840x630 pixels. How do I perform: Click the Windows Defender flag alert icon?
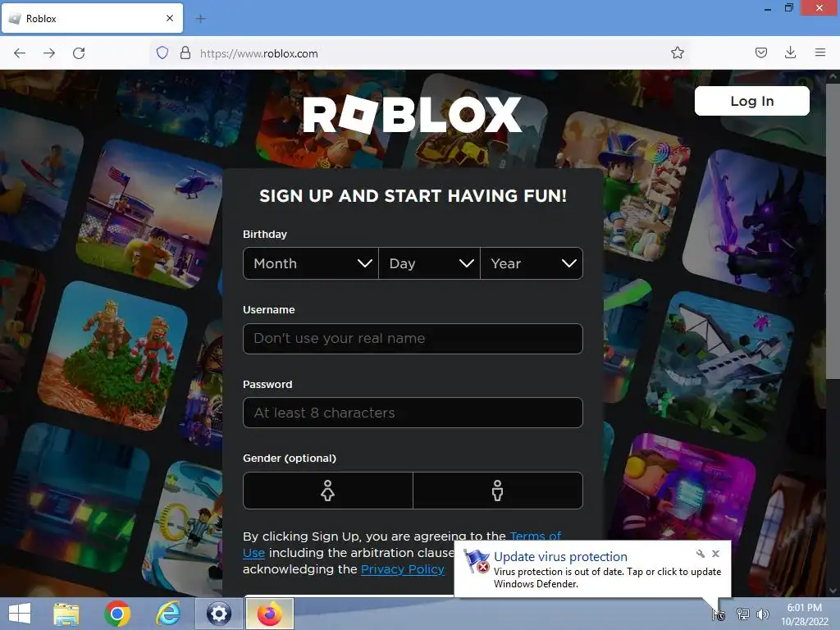[477, 561]
